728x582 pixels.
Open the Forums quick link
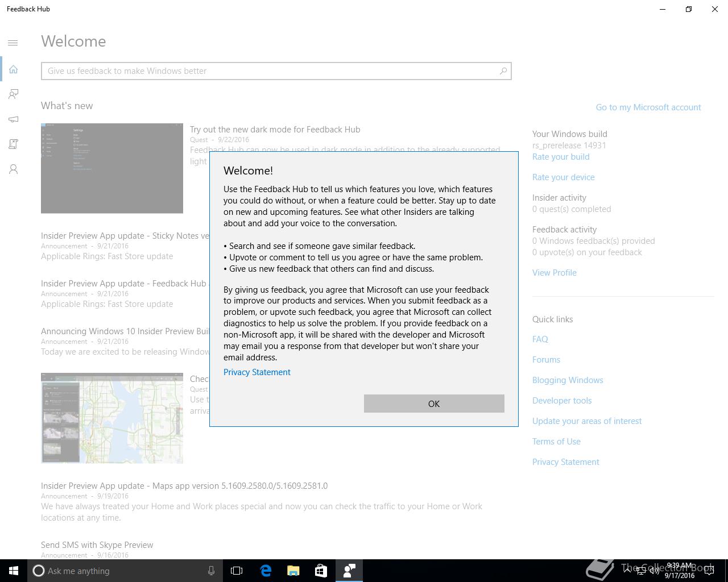click(546, 360)
